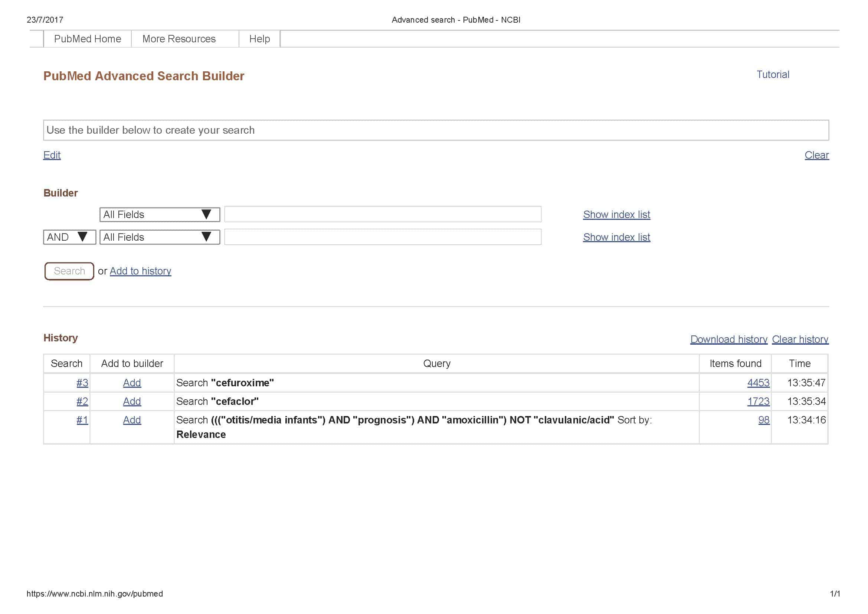Open the More Resources menu
868x614 pixels.
179,39
